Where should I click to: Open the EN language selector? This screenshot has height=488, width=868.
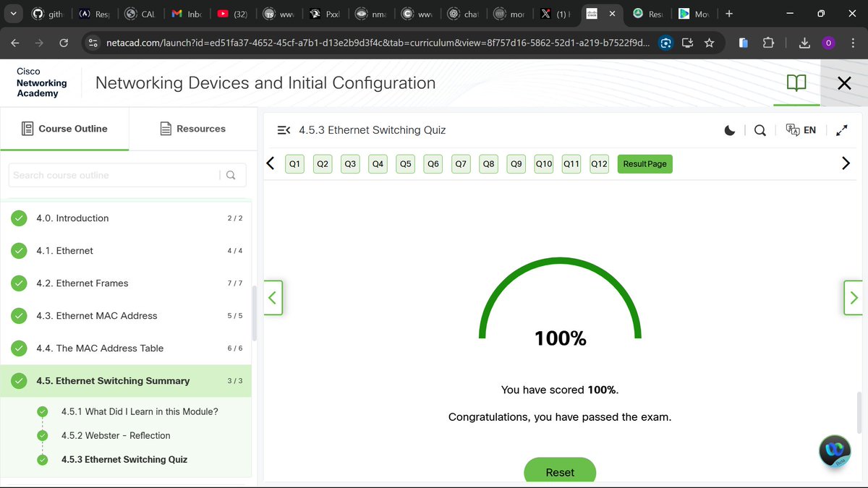click(x=801, y=130)
